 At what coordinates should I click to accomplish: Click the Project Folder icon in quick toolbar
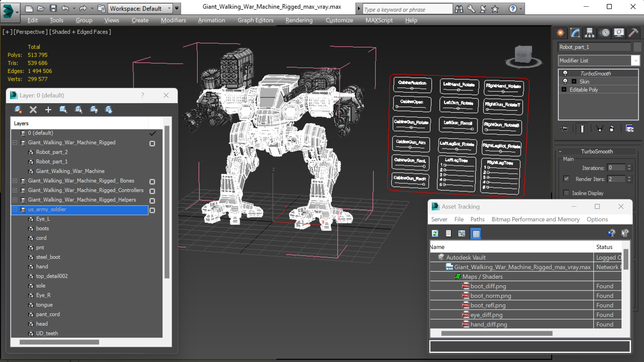click(x=101, y=8)
